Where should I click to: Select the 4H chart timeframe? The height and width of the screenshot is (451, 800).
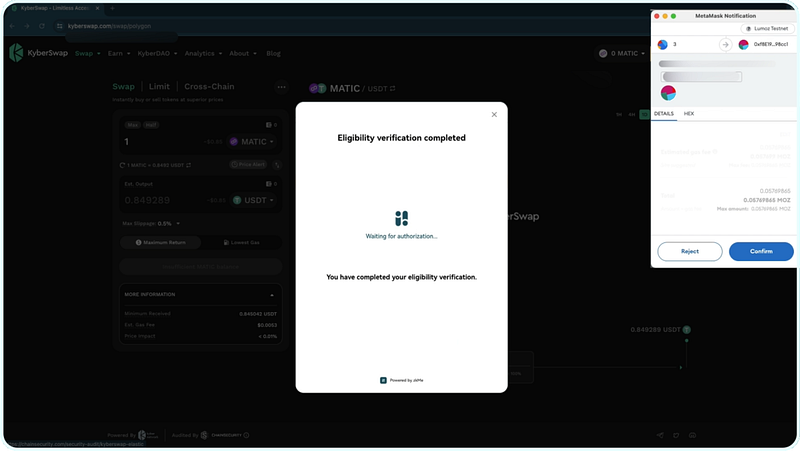pyautogui.click(x=632, y=115)
